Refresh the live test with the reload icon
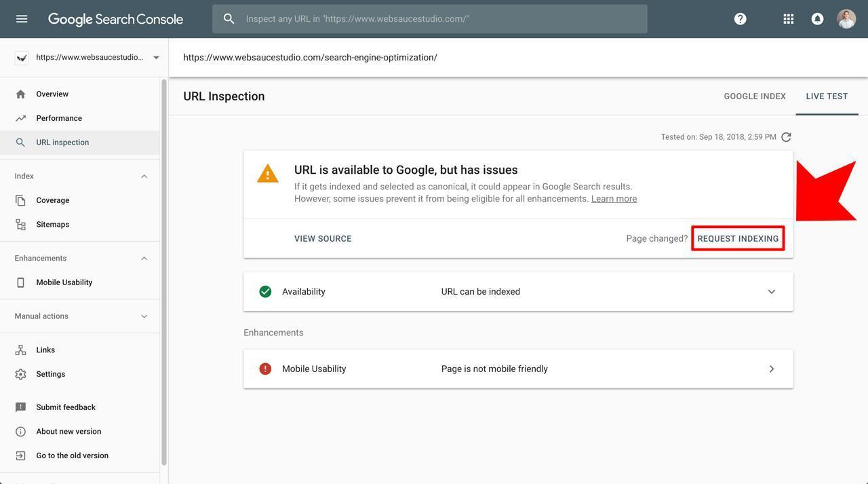Image resolution: width=868 pixels, height=484 pixels. click(786, 137)
